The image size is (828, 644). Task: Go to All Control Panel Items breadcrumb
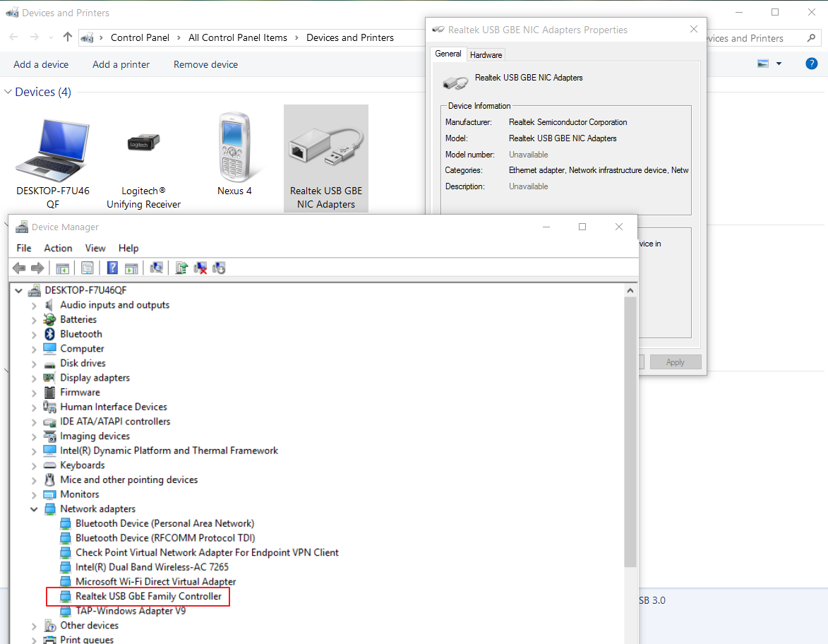pos(238,37)
